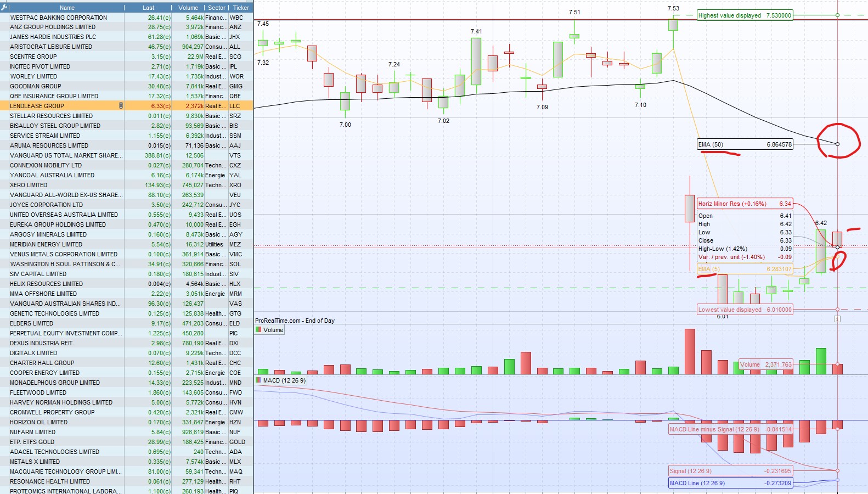Viewport: 868px width, 494px height.
Task: Select CROMWELL PROPERTY GROUP row
Action: (x=126, y=412)
